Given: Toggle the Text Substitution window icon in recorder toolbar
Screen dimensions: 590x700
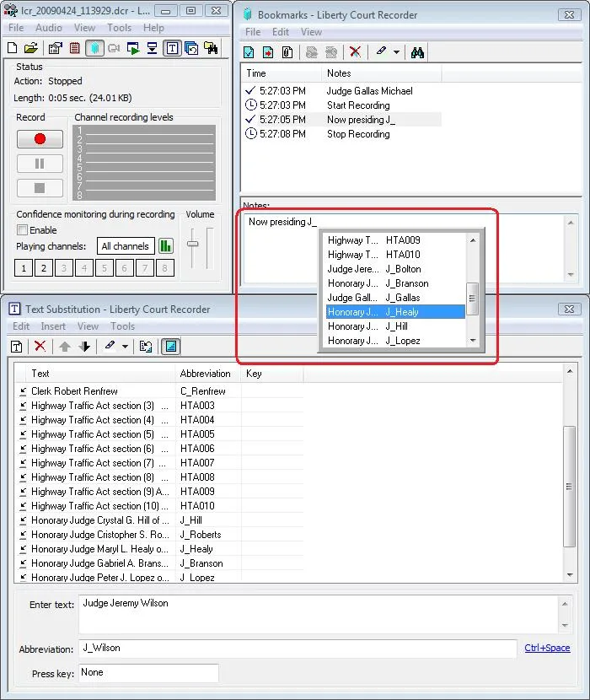Looking at the screenshot, I should [172, 48].
